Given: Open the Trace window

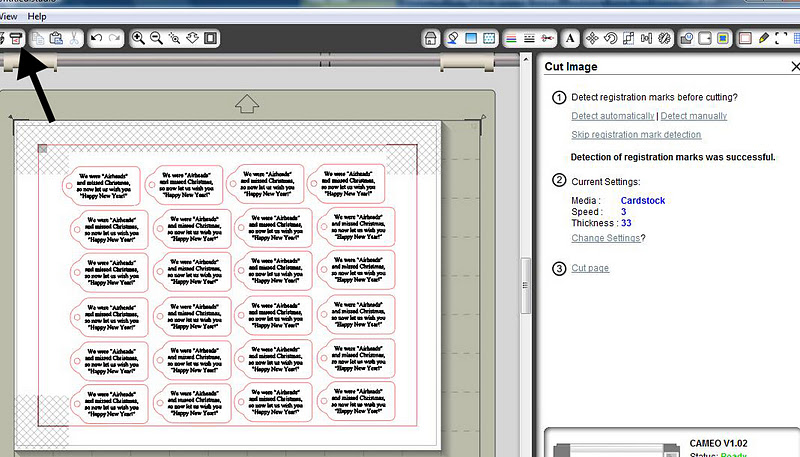Looking at the screenshot, I should [x=687, y=38].
